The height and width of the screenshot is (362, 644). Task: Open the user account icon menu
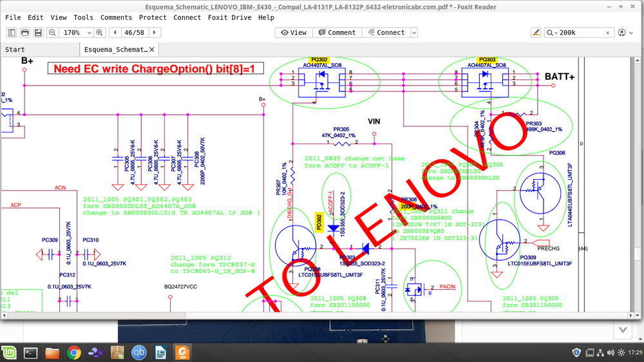(622, 32)
